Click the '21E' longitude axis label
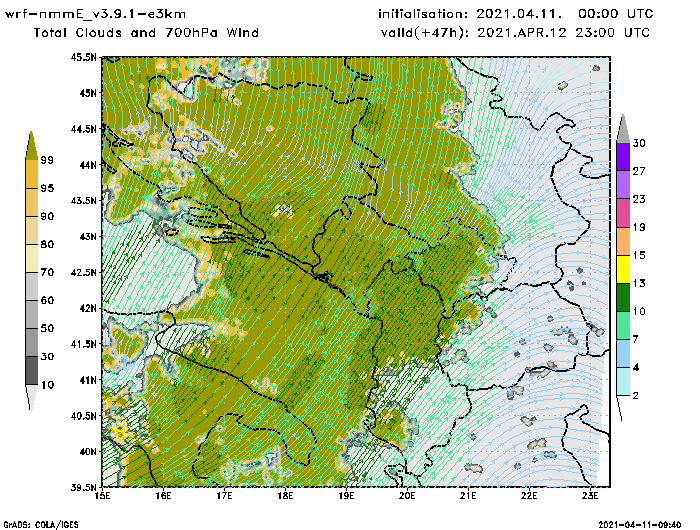700x530 pixels. coord(468,496)
